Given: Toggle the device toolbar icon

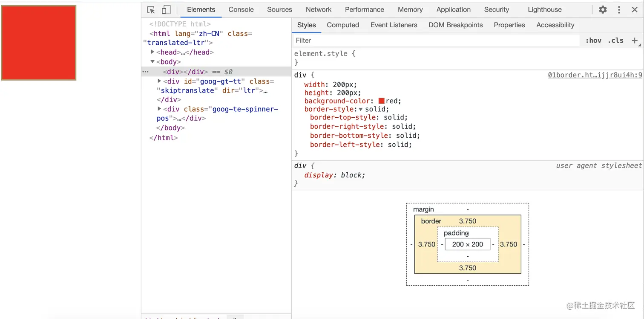Looking at the screenshot, I should pos(166,10).
